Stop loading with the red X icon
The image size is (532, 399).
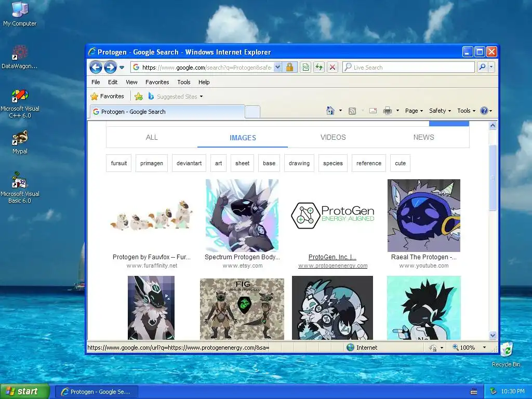(x=332, y=67)
